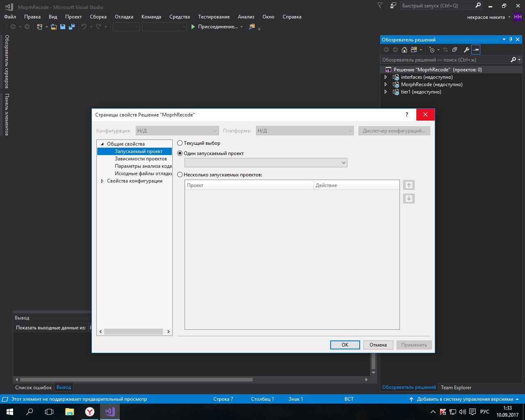The height and width of the screenshot is (420, 525).
Task: Click the tree panel horizontal scrollbar
Action: 133,331
